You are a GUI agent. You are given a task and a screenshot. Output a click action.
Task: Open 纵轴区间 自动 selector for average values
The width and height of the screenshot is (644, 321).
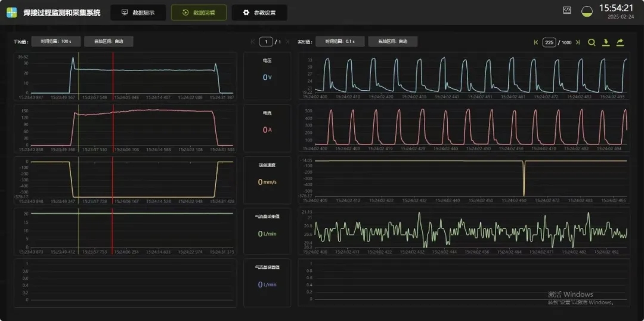tap(109, 42)
